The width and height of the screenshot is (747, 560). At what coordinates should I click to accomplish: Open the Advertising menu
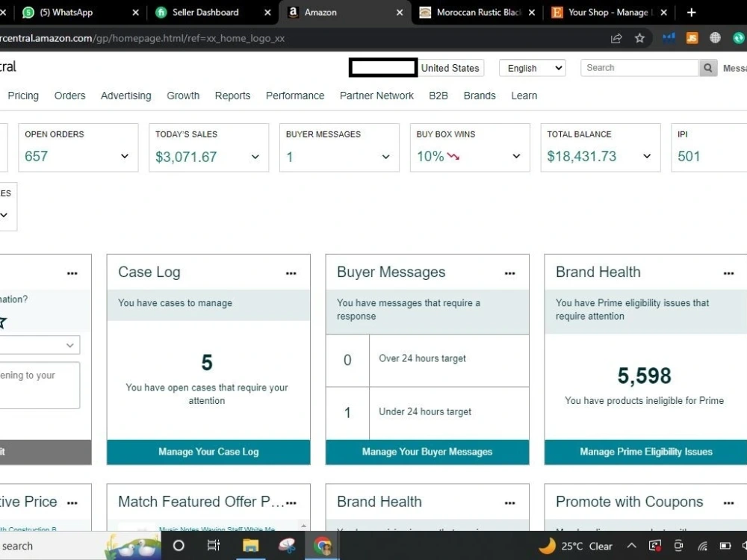coord(125,96)
